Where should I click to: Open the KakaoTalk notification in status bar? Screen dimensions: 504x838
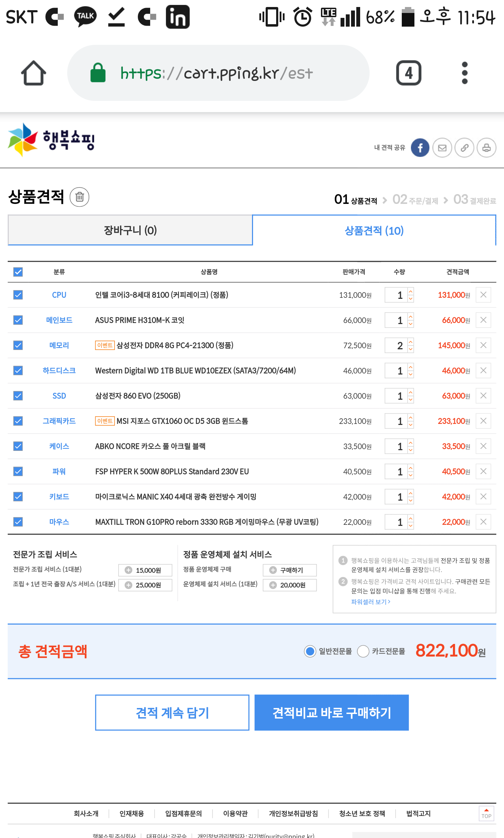coord(85,16)
